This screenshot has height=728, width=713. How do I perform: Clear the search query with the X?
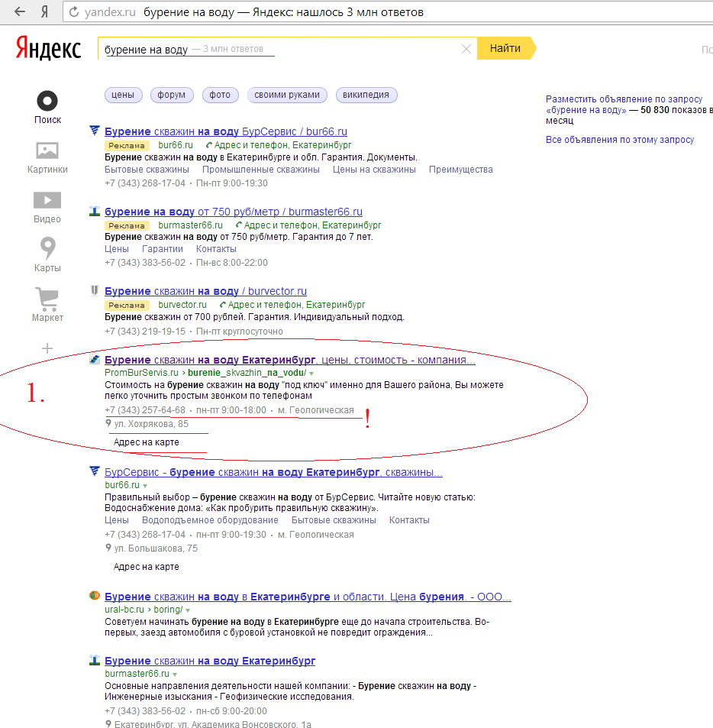point(466,49)
